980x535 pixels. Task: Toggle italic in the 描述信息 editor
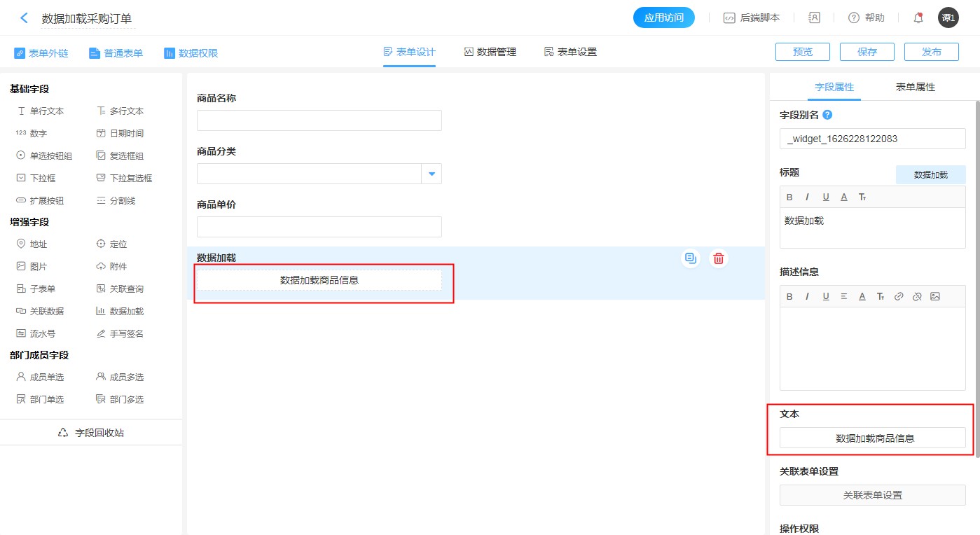click(x=808, y=297)
